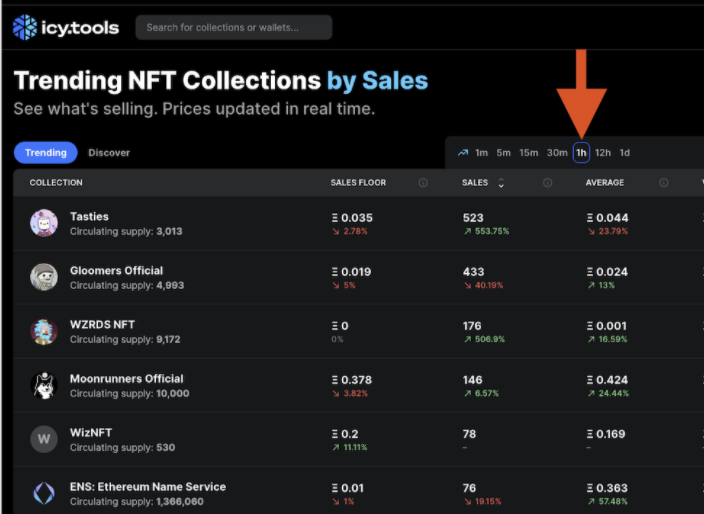Screen dimensions: 704x514
Task: Open the WizNFT collection
Action: (91, 433)
